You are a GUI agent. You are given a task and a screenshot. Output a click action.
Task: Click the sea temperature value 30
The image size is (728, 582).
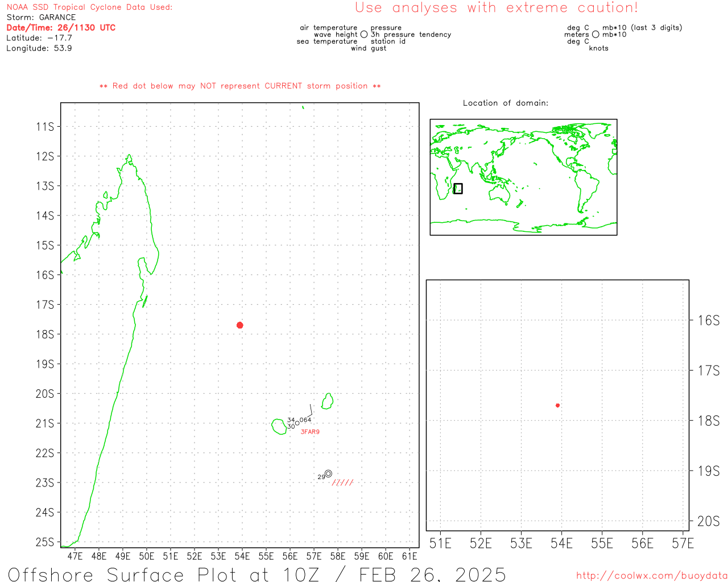291,427
